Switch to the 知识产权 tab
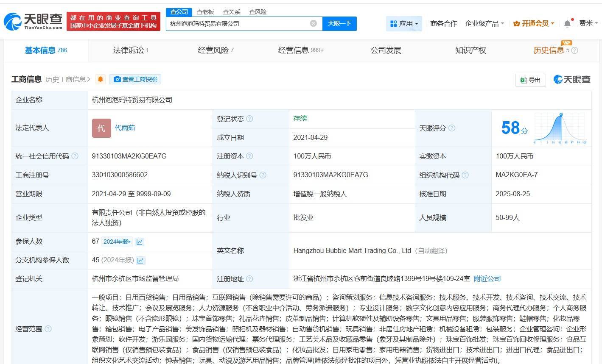This screenshot has height=364, width=602. 470,50
